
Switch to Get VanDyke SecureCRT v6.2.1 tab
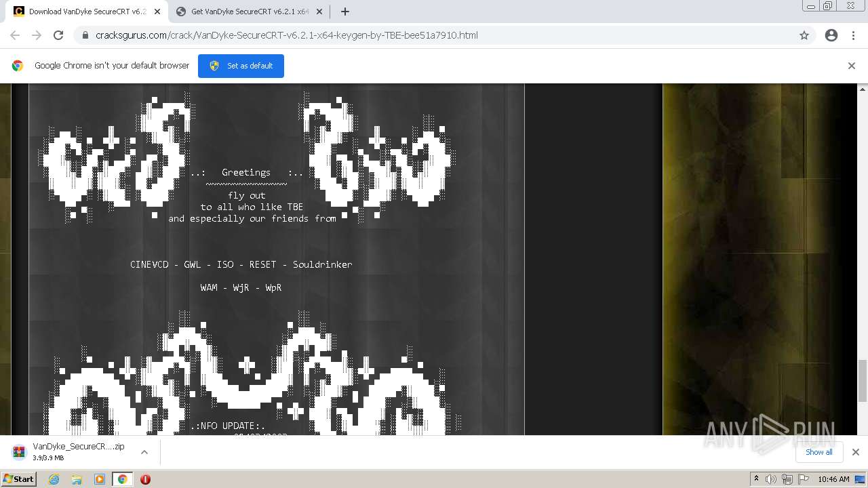(248, 12)
